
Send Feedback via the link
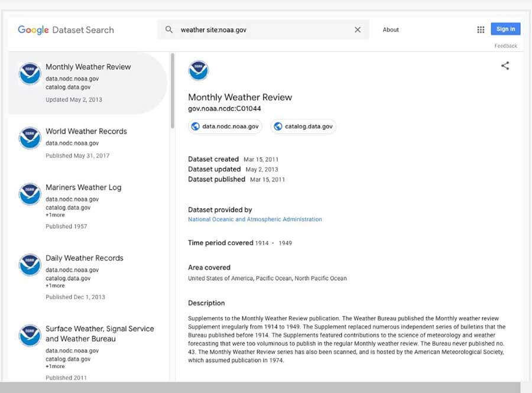505,46
